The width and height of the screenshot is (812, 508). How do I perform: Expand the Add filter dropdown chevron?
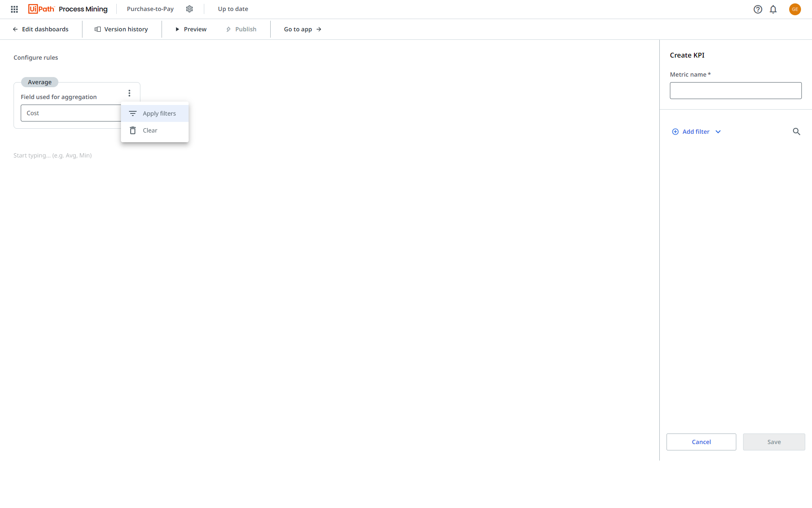(718, 132)
